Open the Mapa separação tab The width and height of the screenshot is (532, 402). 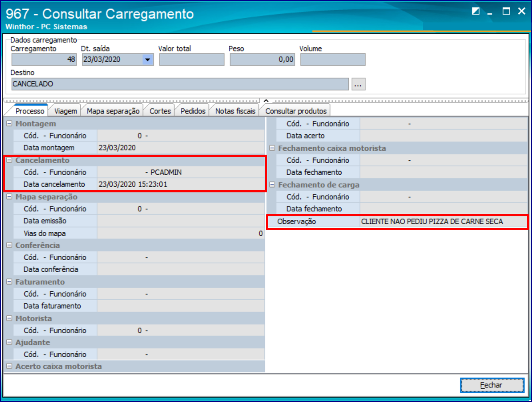[113, 111]
